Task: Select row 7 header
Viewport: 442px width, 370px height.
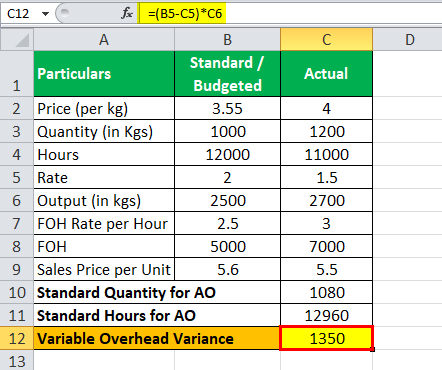Action: (x=17, y=223)
